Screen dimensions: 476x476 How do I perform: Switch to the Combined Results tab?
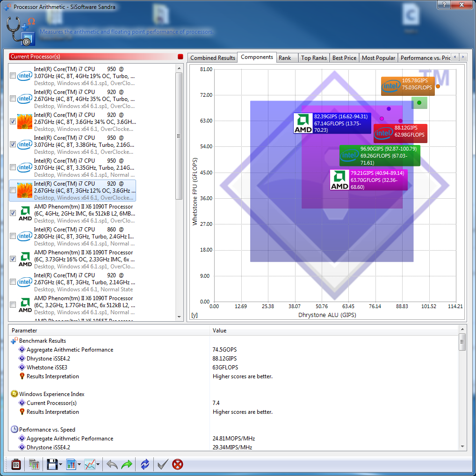pos(212,58)
